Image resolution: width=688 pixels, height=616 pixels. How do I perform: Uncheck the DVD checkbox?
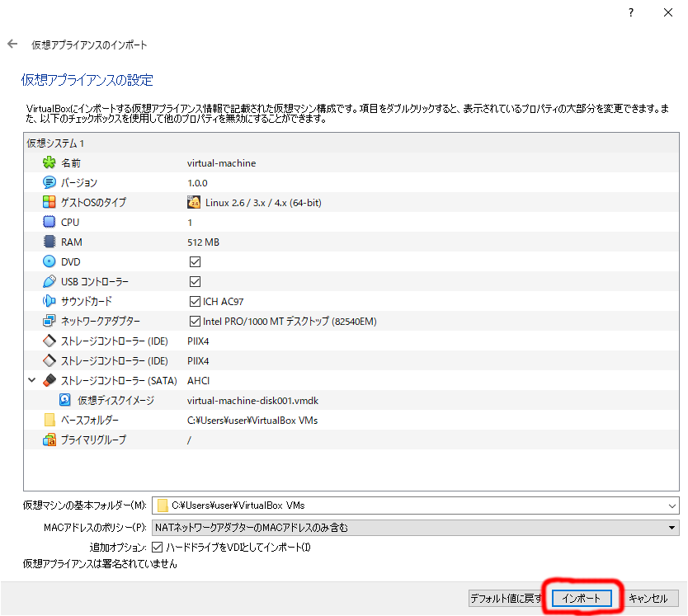195,262
